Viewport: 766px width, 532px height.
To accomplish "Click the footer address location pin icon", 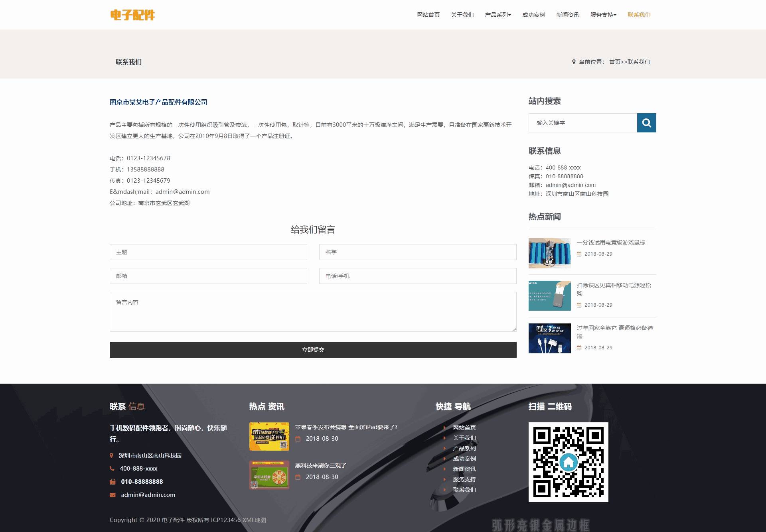I will coord(111,455).
